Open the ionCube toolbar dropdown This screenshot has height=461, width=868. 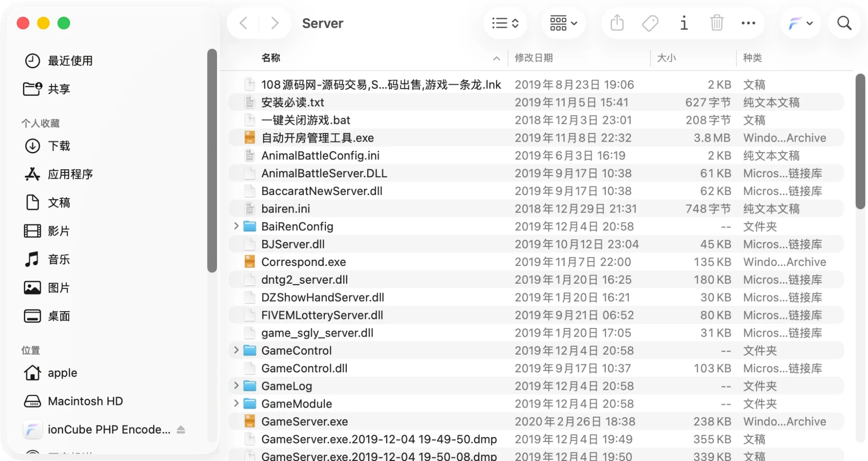(800, 23)
